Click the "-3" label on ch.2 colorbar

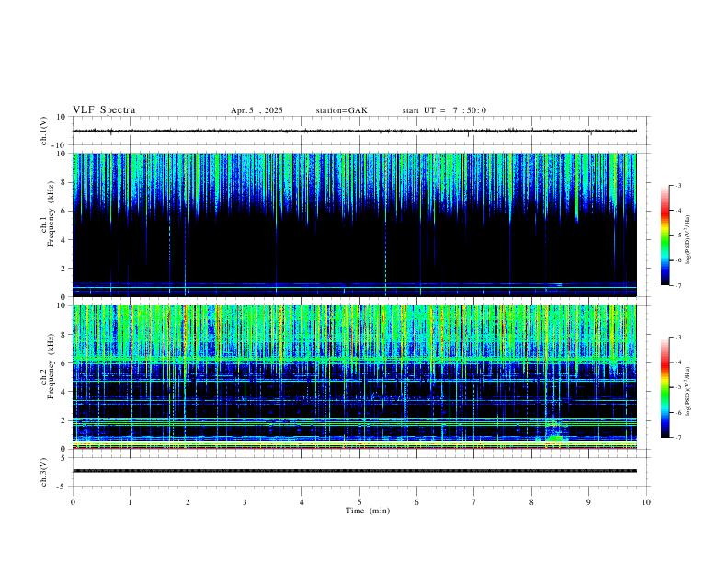click(678, 338)
